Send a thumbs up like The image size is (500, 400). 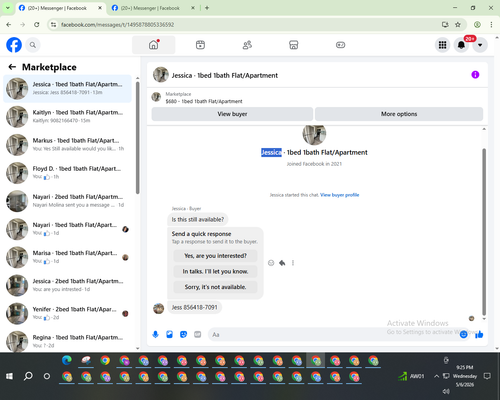pyautogui.click(x=479, y=334)
